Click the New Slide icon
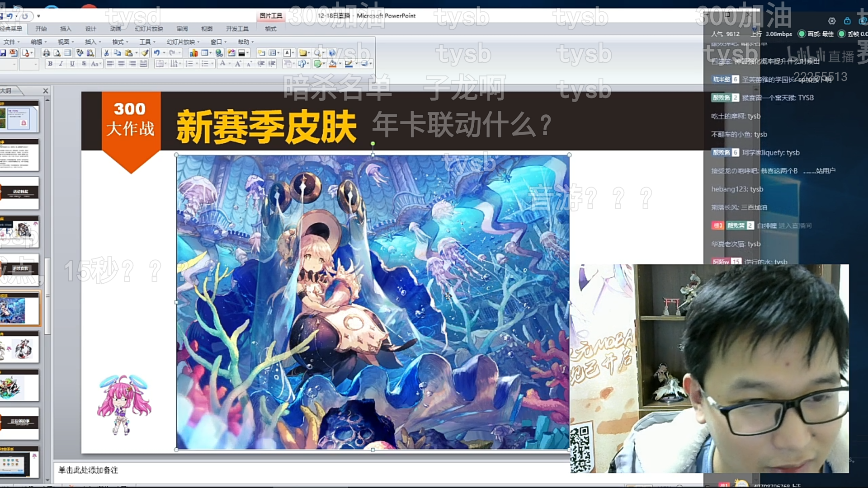 point(261,53)
